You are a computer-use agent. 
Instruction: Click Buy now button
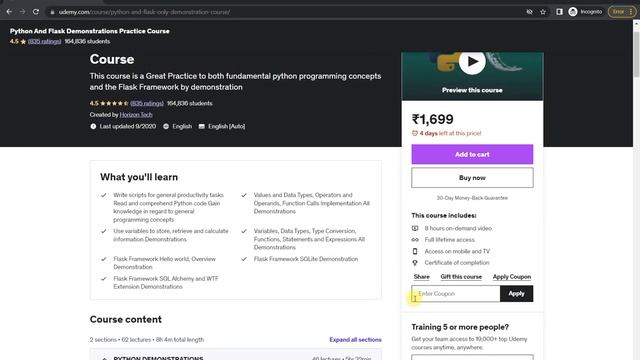(x=472, y=178)
